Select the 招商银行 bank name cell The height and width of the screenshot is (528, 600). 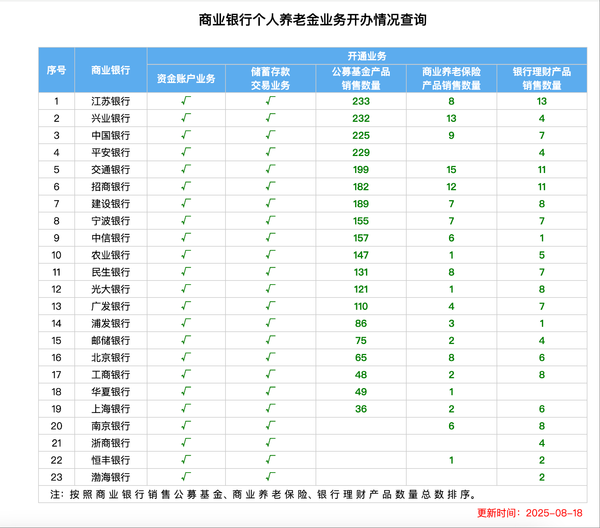click(111, 187)
